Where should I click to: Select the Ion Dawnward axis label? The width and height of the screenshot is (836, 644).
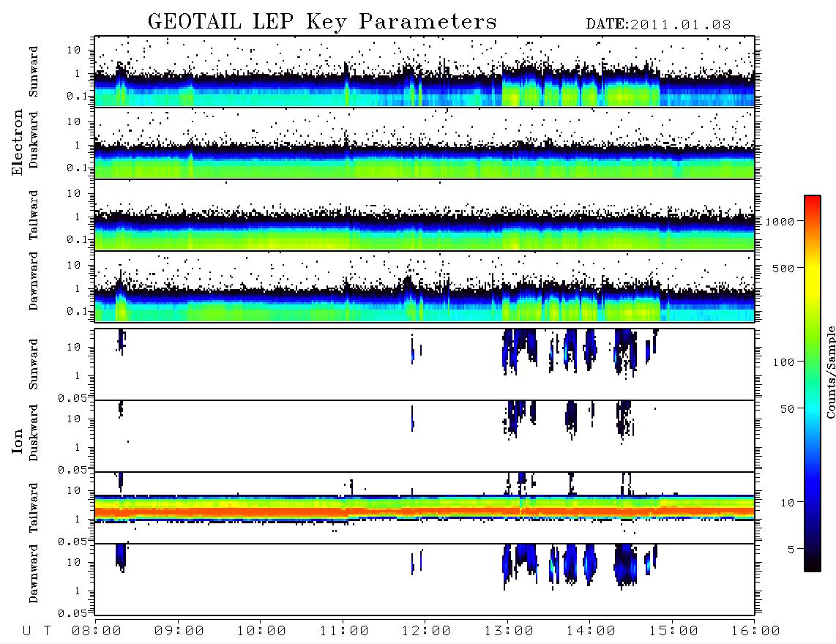click(x=34, y=574)
